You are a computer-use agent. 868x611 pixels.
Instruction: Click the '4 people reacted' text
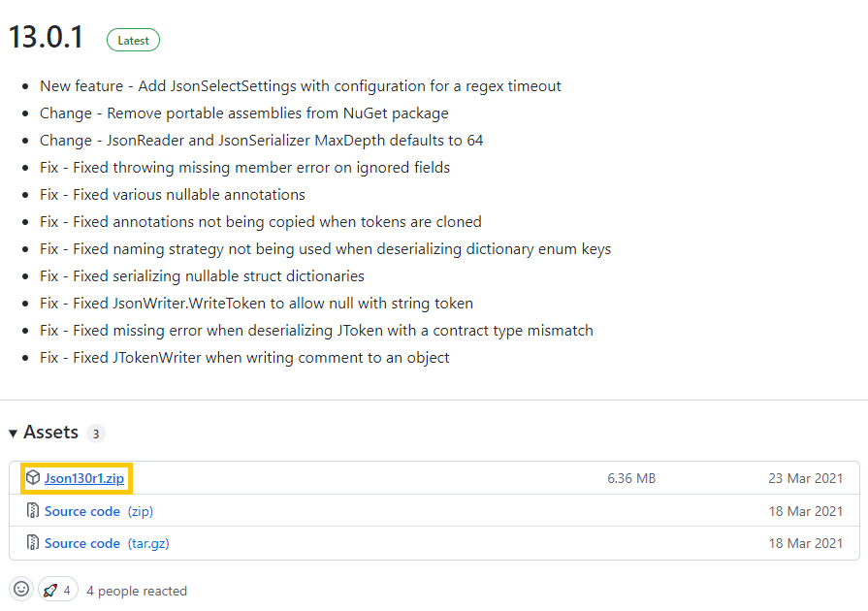[137, 591]
